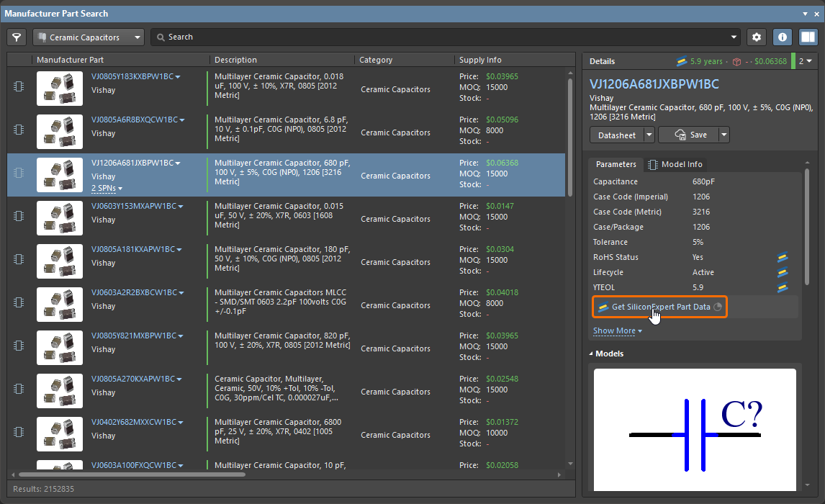Open the Ceramic Capacitors category dropdown
This screenshot has height=504, width=825.
(x=89, y=37)
